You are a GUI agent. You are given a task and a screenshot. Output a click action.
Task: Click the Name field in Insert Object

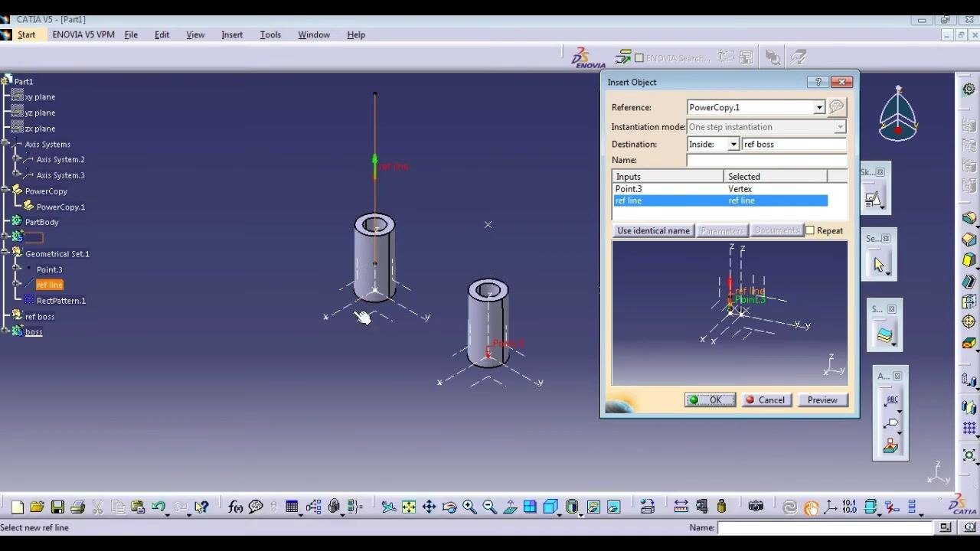(766, 160)
